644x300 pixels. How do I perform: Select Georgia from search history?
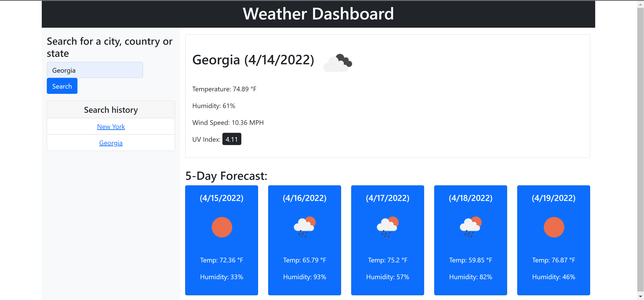pos(111,143)
